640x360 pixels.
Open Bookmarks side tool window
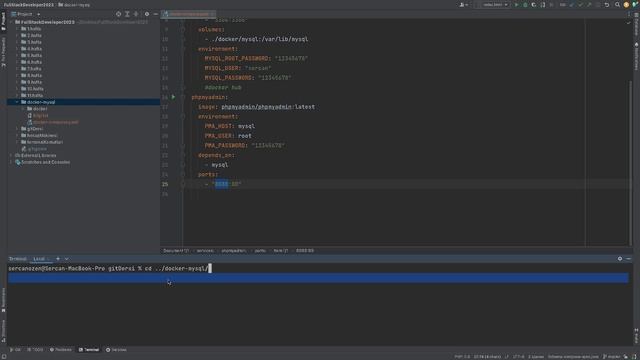tap(3, 300)
